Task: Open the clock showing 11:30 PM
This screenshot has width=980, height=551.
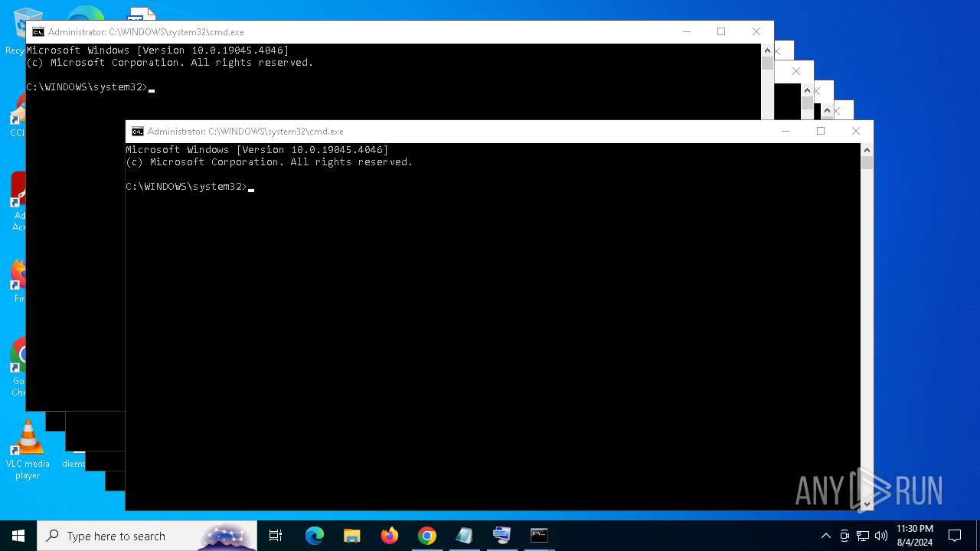Action: 915,536
